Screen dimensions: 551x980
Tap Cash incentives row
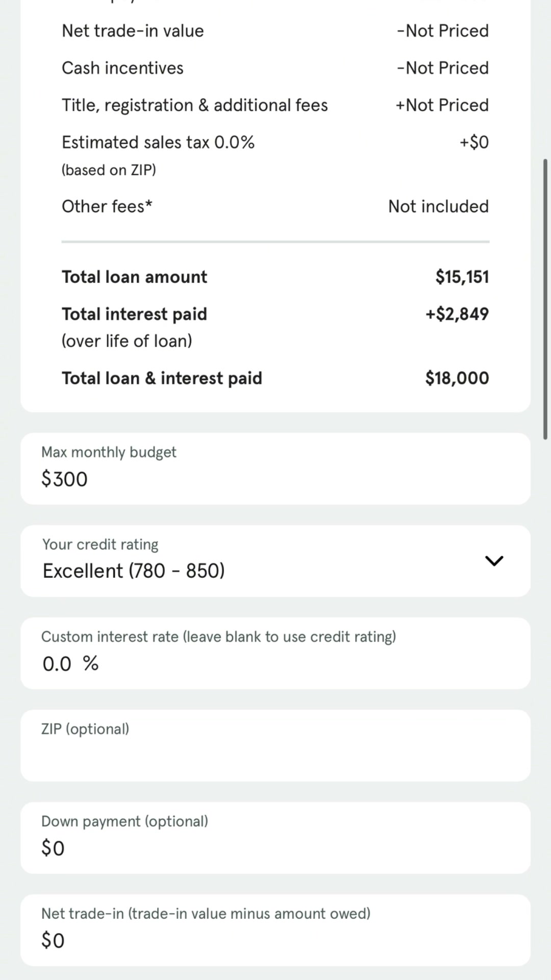click(275, 68)
